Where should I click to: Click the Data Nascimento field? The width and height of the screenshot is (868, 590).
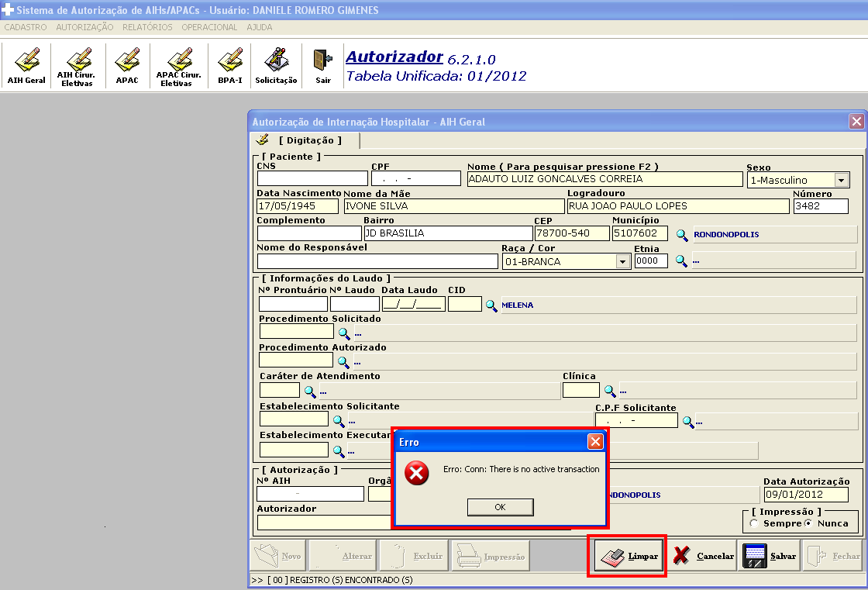298,206
